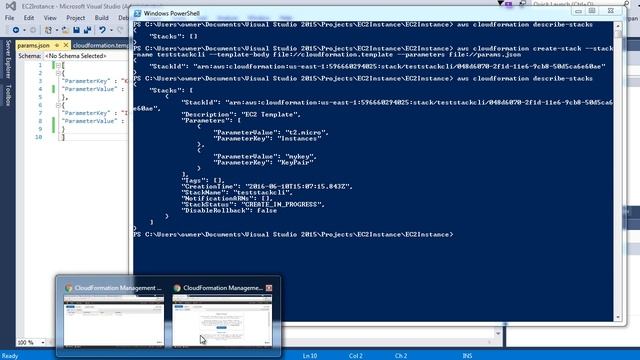Click "ParameterValue" on editor line 8
Viewport: 640px width, 360px height.
pyautogui.click(x=89, y=121)
